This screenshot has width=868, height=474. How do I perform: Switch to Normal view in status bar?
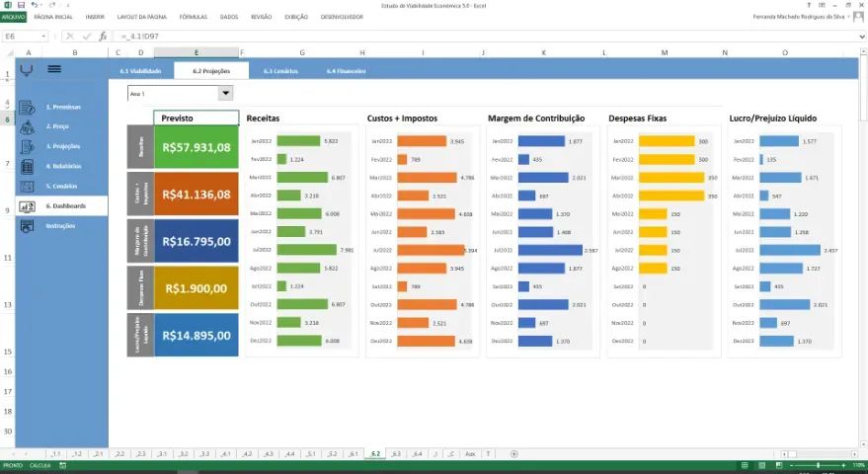point(745,466)
